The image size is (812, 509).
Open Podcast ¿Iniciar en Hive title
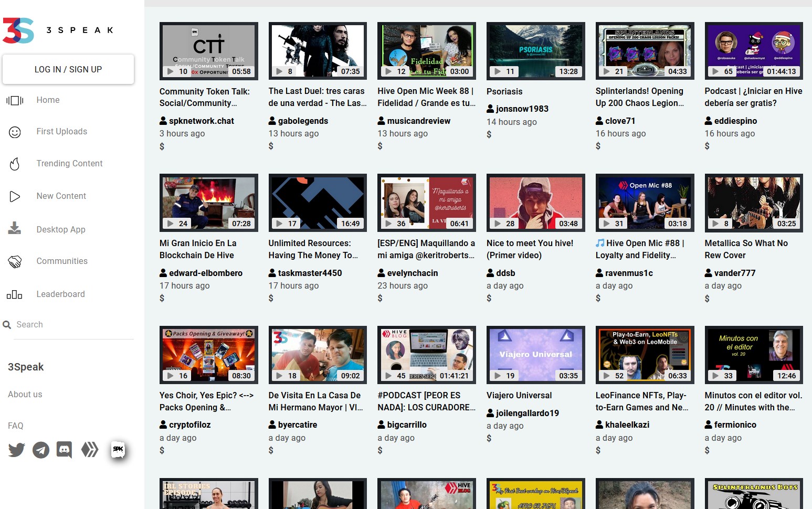pyautogui.click(x=754, y=97)
